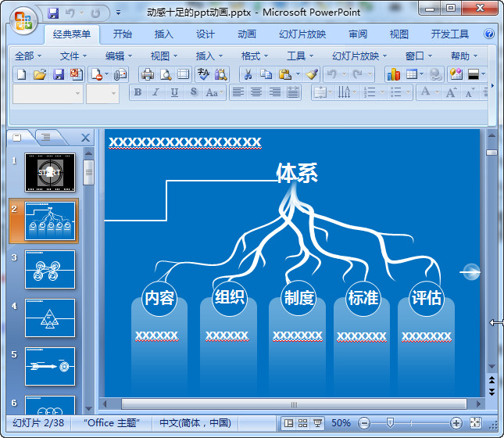Viewport: 504px width, 438px height.
Task: Click the Quick Access Save icon in title bar
Action: [53, 13]
